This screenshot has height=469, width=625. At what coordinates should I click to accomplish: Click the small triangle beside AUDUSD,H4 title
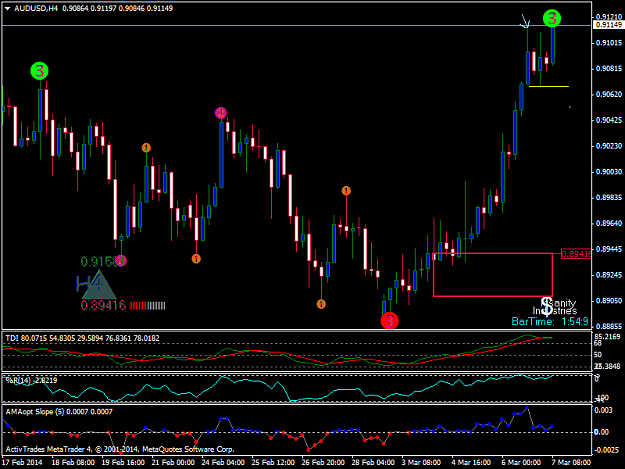[7, 8]
